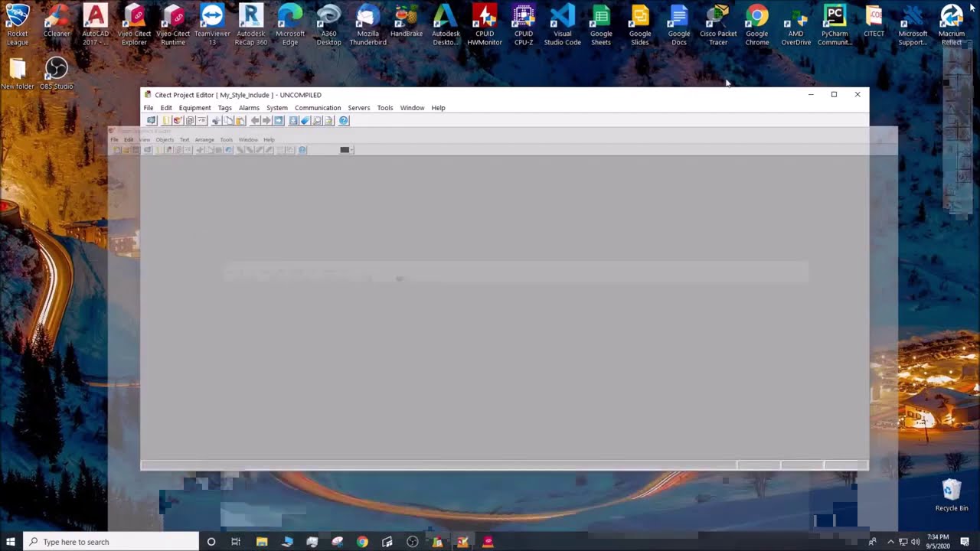Select the CCleaner desktop shortcut
This screenshot has height=551, width=980.
click(56, 21)
